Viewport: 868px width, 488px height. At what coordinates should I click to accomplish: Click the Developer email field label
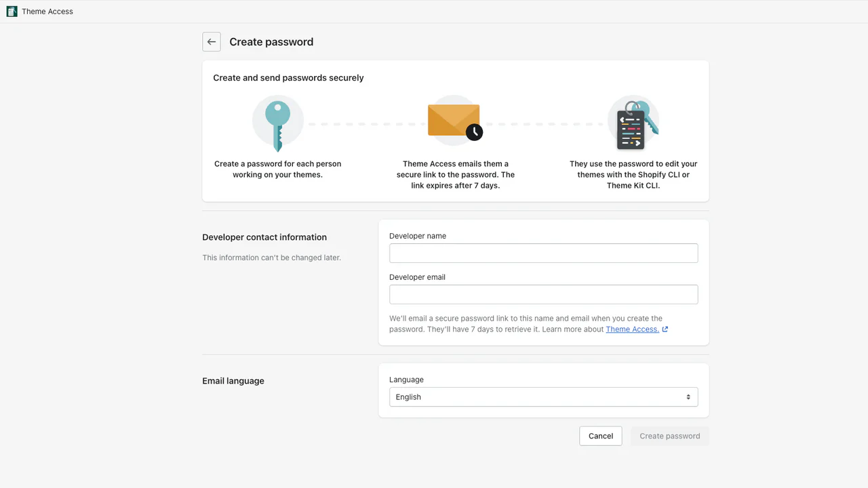tap(417, 277)
